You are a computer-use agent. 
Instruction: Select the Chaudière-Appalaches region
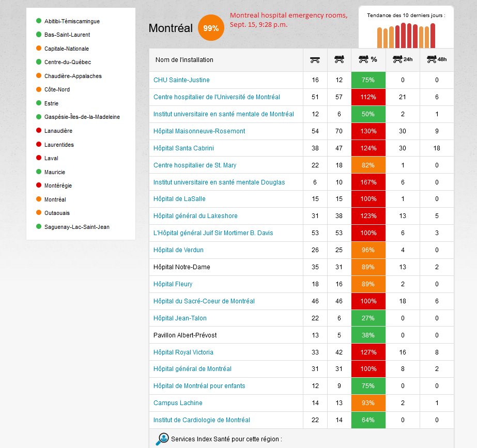(x=73, y=76)
